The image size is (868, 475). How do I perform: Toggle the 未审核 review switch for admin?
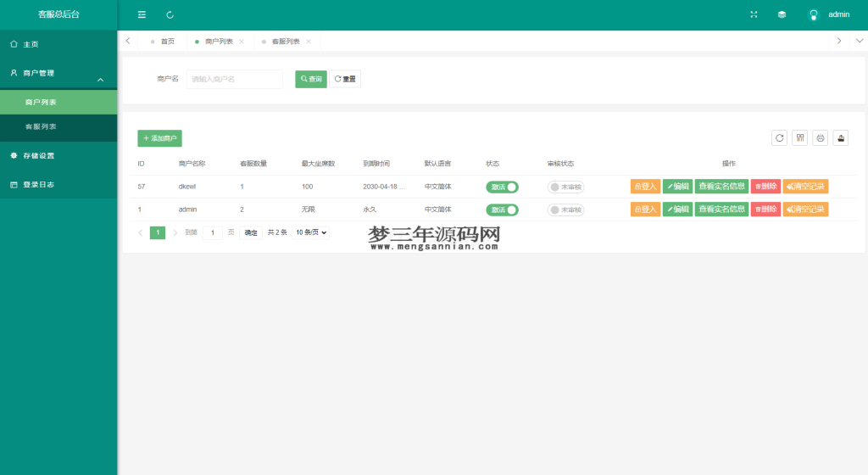click(565, 210)
